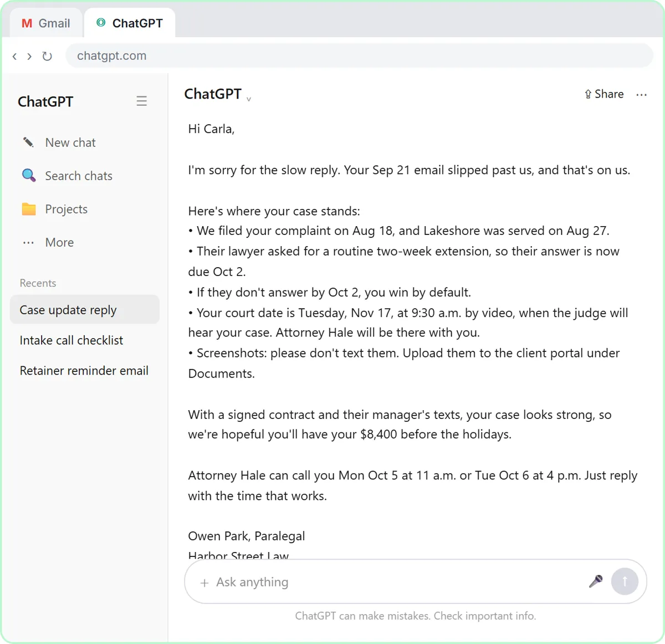The width and height of the screenshot is (665, 644).
Task: Click the Gmail M logo icon
Action: pyautogui.click(x=27, y=23)
